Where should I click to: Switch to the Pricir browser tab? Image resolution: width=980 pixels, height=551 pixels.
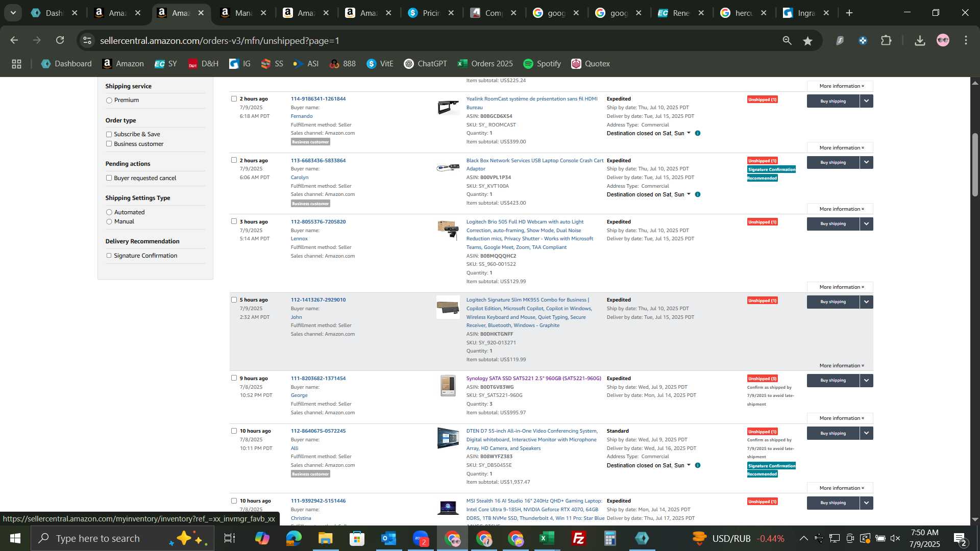(431, 13)
